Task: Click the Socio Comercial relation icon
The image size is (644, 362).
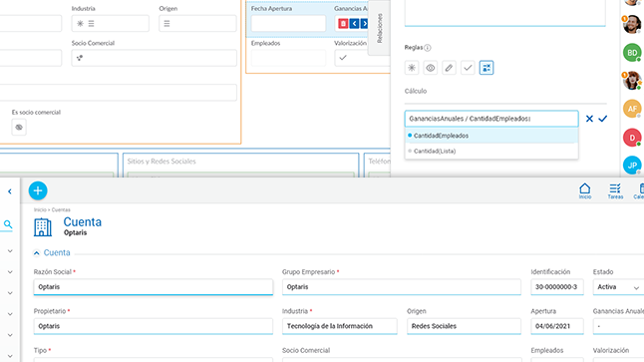Action: pos(80,58)
